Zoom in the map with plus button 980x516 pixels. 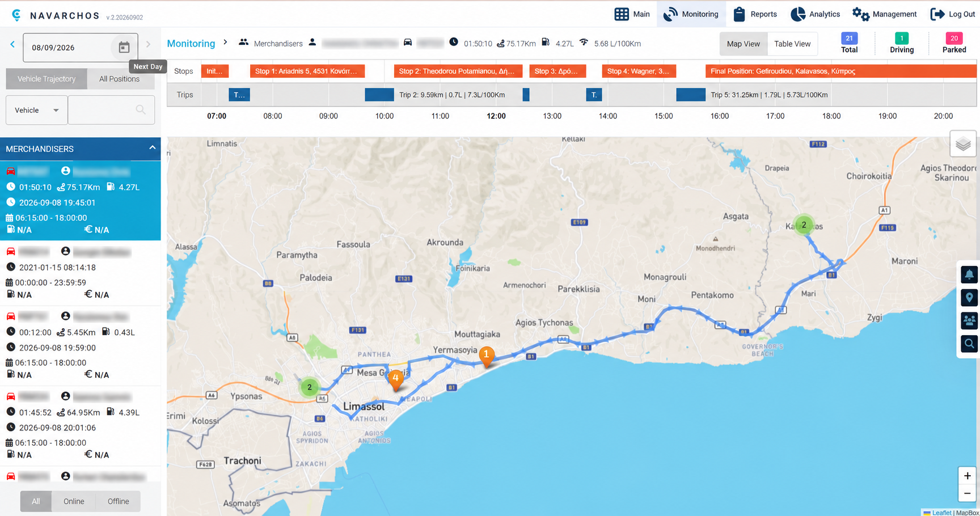tap(967, 476)
